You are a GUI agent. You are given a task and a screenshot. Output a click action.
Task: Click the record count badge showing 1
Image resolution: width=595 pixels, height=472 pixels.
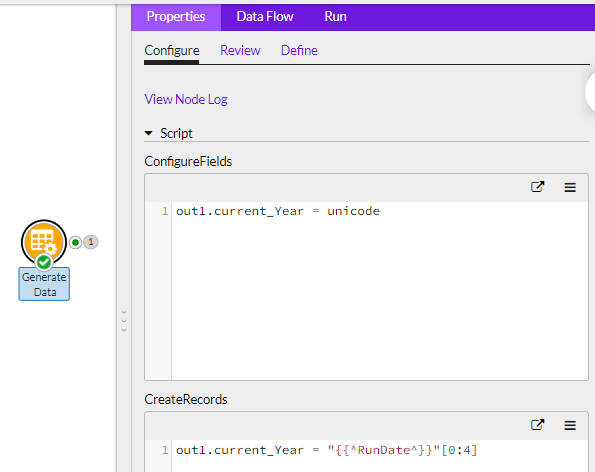91,242
